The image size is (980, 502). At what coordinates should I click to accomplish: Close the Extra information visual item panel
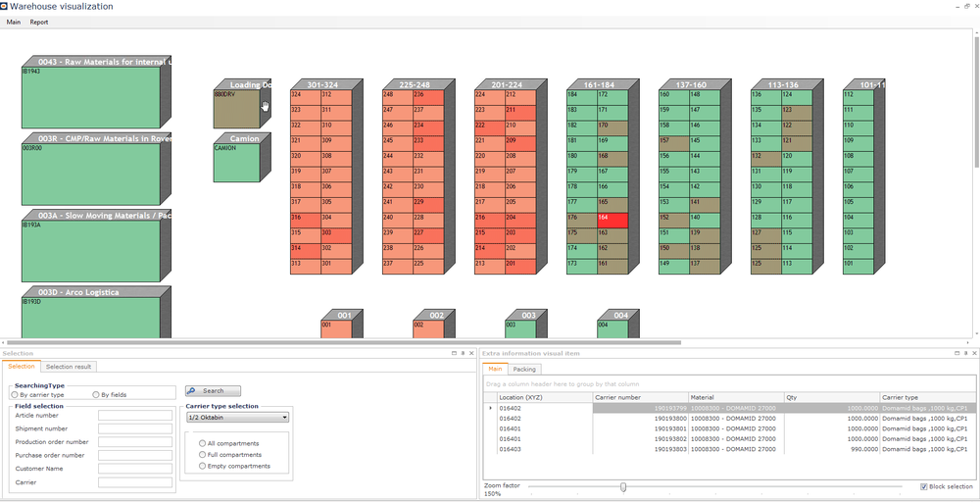(x=974, y=353)
